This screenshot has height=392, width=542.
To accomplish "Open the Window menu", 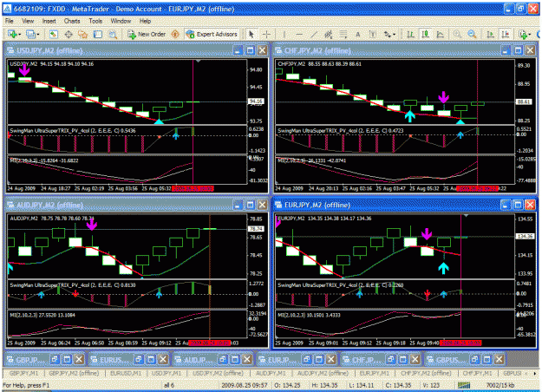I will (x=121, y=21).
